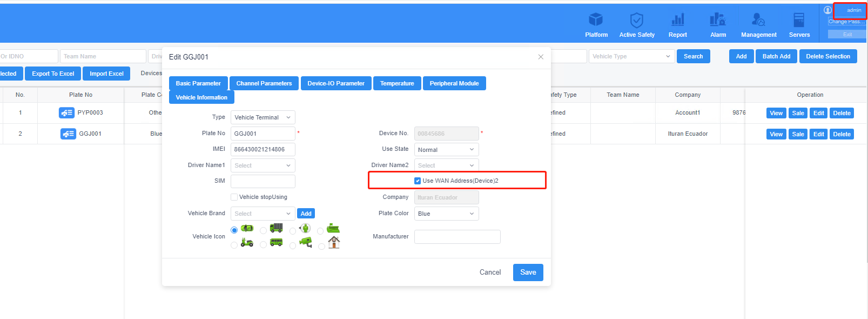Open the Vehicle Type filter dropdown
The image size is (868, 319).
click(x=631, y=56)
